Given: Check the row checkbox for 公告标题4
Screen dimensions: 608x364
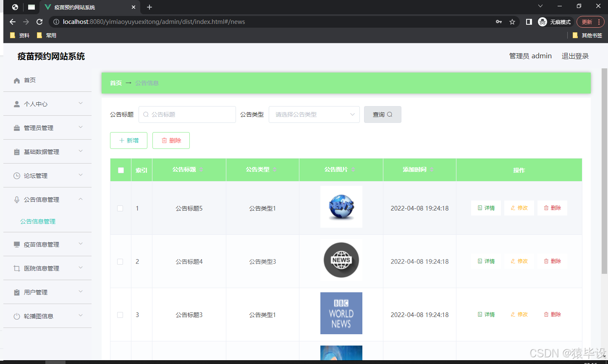Looking at the screenshot, I should pos(120,262).
